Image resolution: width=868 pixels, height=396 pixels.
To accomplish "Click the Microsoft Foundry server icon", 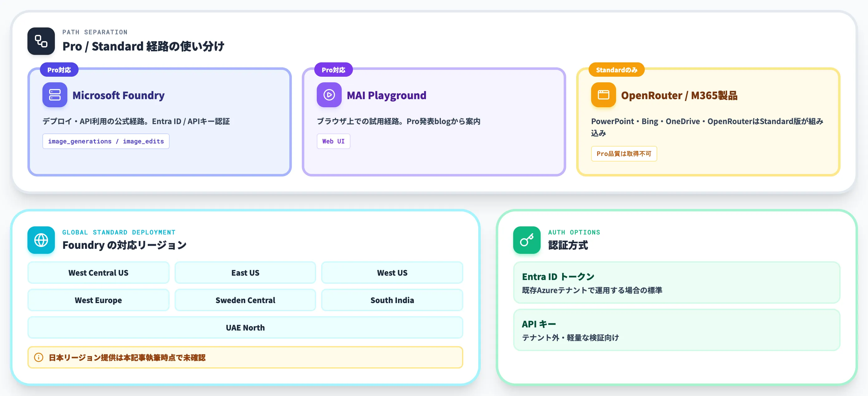I will pyautogui.click(x=55, y=95).
